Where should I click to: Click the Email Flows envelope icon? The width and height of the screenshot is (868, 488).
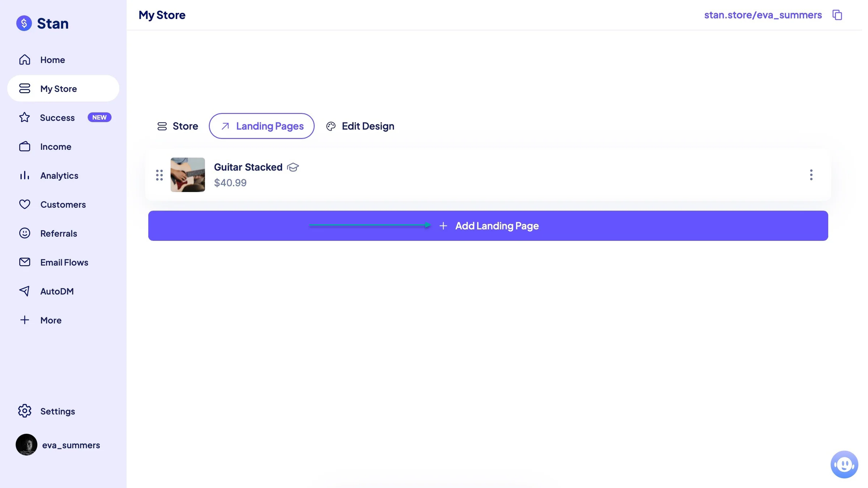click(25, 262)
